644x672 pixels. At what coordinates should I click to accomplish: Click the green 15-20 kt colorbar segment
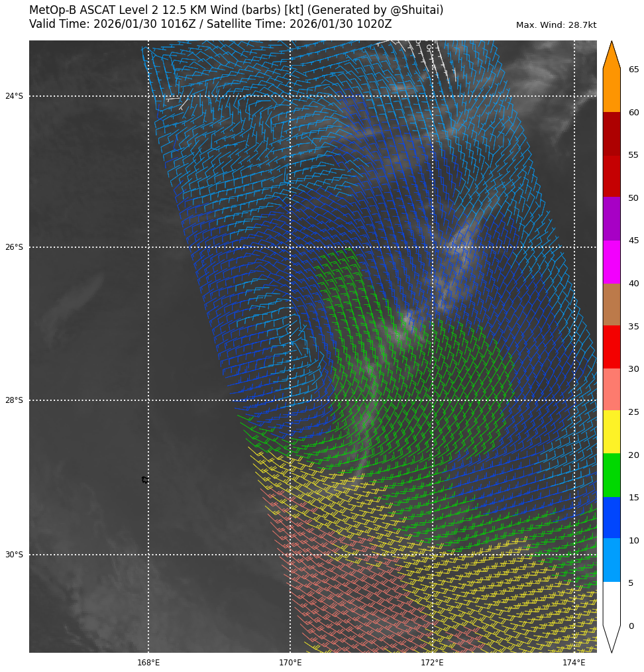[611, 475]
